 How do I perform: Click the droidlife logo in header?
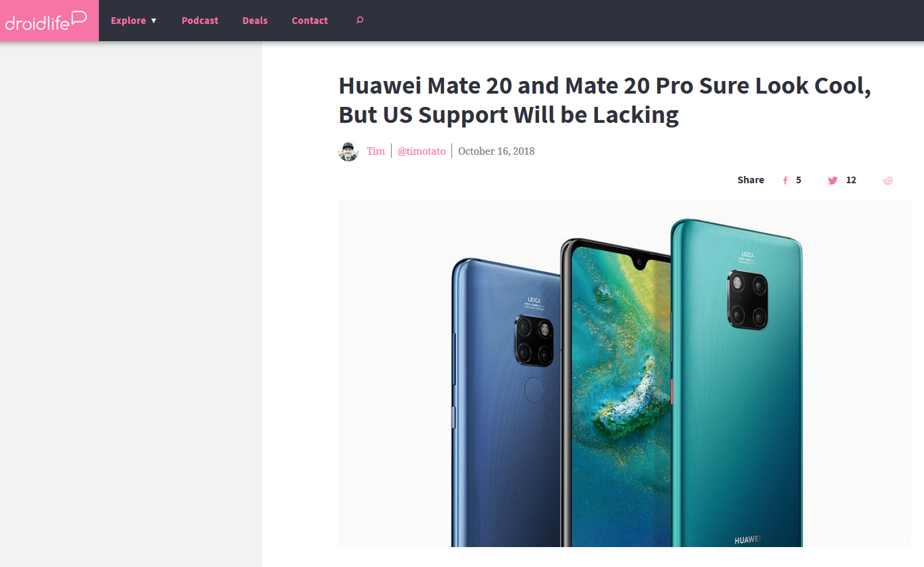click(46, 21)
